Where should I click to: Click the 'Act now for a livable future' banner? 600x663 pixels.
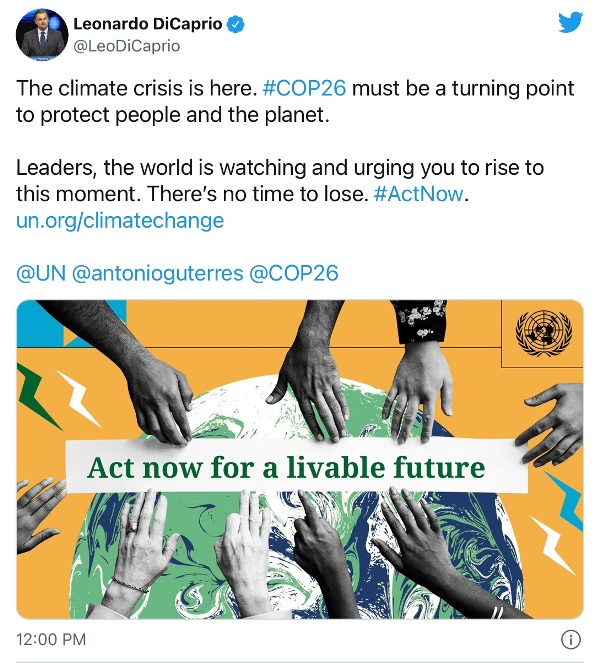286,467
